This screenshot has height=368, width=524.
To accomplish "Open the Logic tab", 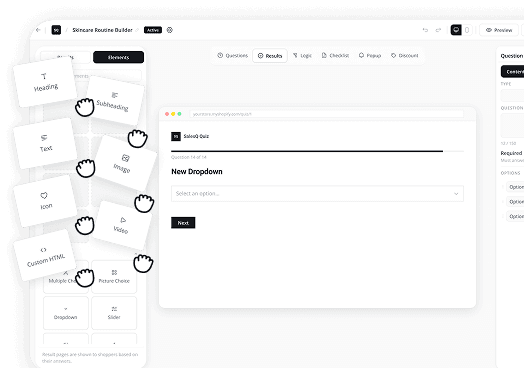I will coord(302,55).
